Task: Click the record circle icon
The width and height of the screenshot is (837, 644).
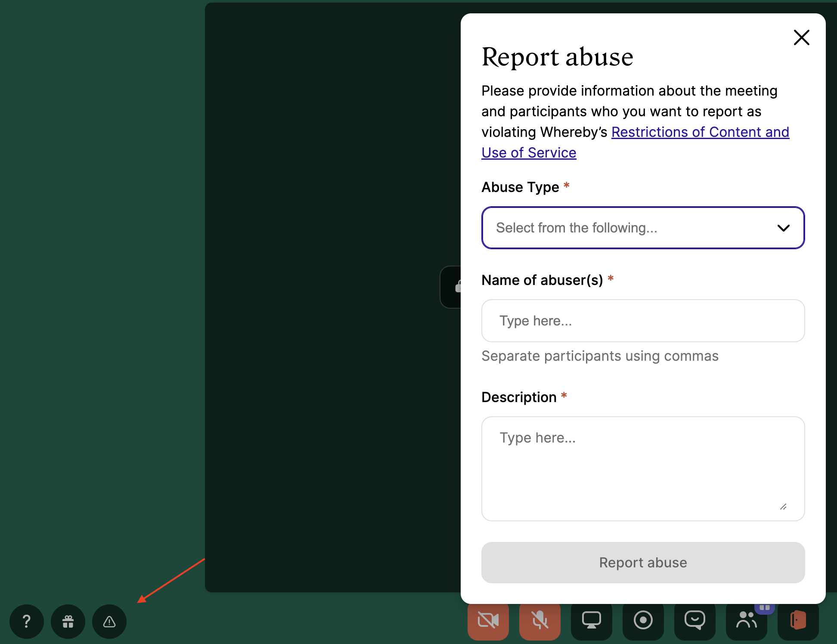Action: click(643, 620)
